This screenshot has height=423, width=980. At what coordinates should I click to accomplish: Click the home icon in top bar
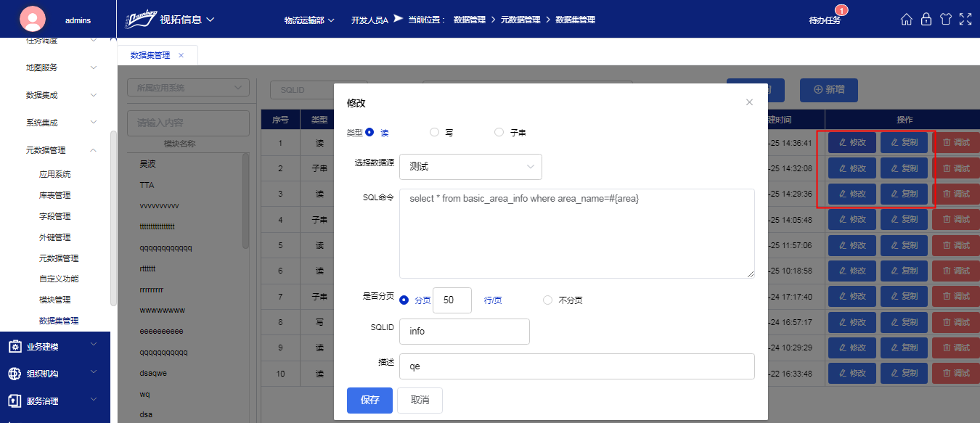(906, 20)
